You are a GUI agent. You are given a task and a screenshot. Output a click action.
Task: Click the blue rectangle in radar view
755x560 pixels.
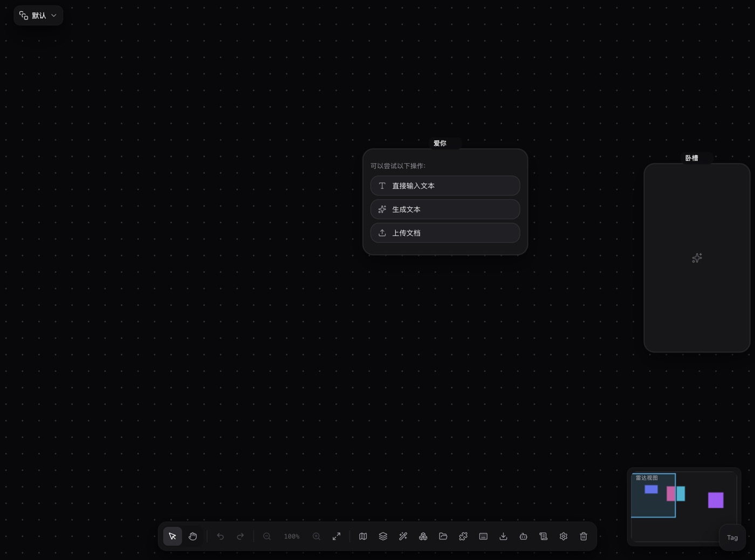point(651,489)
